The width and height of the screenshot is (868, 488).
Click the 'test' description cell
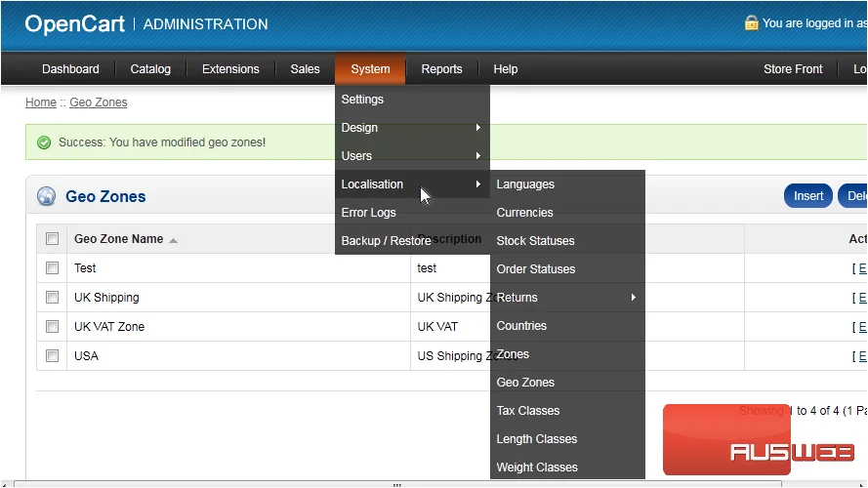(x=427, y=268)
